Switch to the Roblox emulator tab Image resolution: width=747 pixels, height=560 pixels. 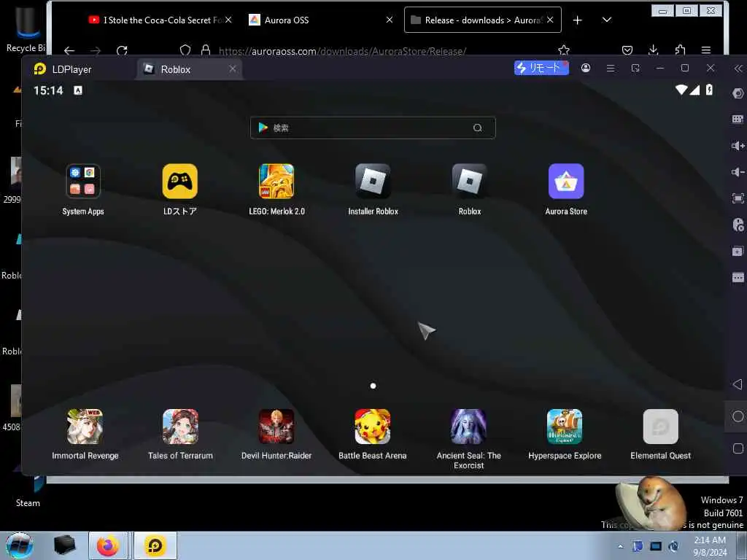pos(190,69)
